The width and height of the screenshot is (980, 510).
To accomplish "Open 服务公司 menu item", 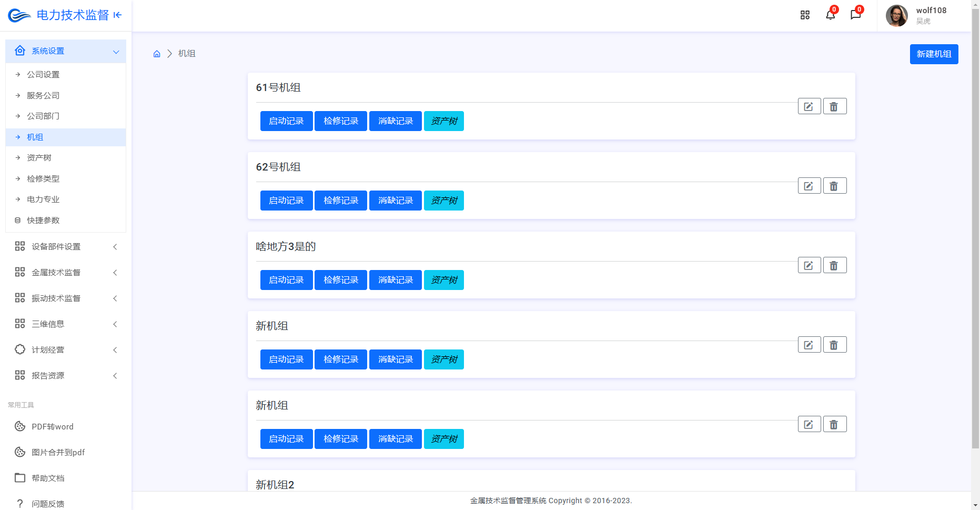I will 66,95.
